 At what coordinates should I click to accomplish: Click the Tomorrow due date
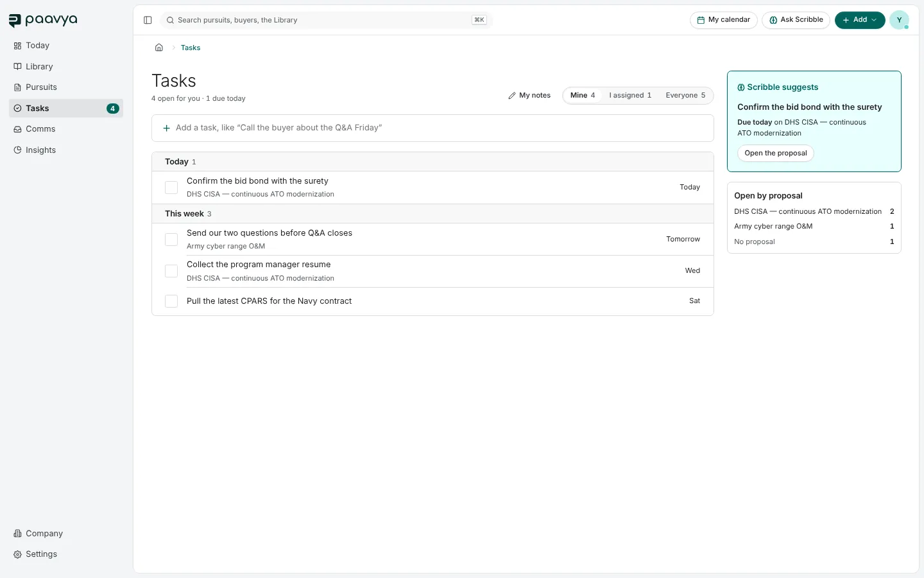(683, 239)
